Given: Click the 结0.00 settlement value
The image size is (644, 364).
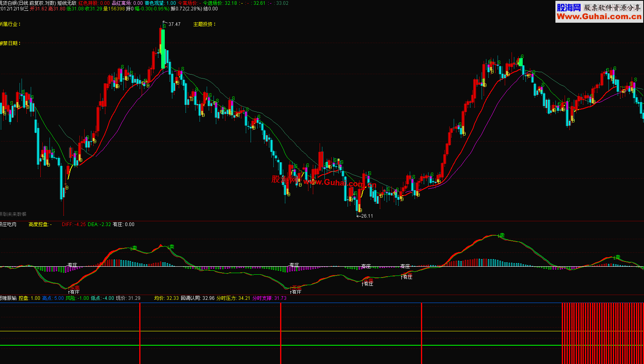Looking at the screenshot, I should (x=210, y=8).
